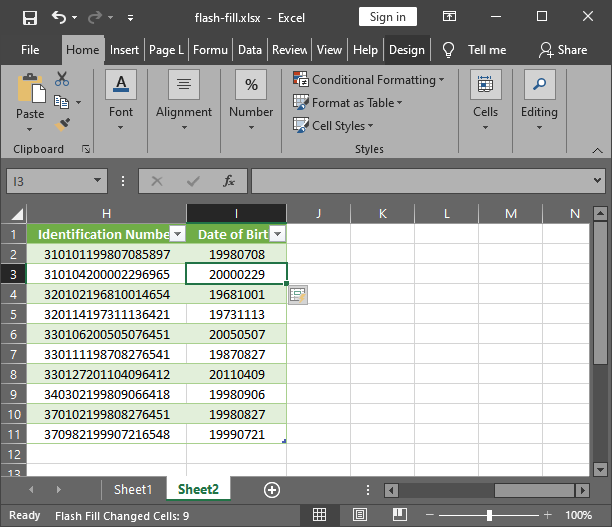Click the Enter checkmark formula button
Screen dimensions: 612x527
[193, 181]
